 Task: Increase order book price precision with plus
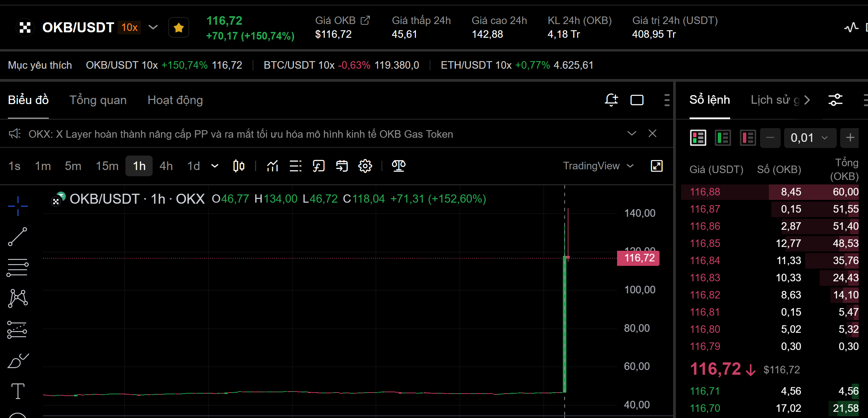pos(850,138)
